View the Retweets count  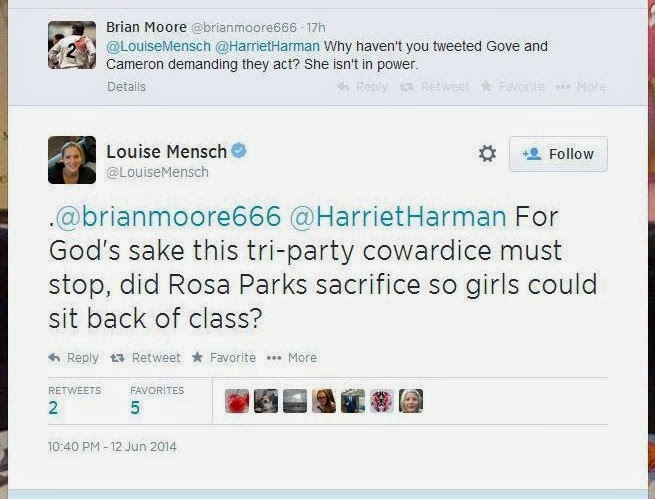(x=53, y=407)
